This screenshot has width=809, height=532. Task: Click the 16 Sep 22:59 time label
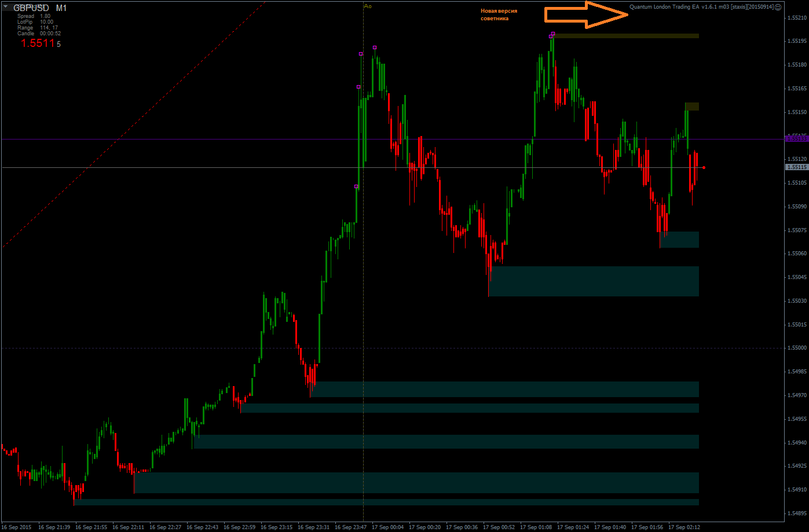pos(240,527)
